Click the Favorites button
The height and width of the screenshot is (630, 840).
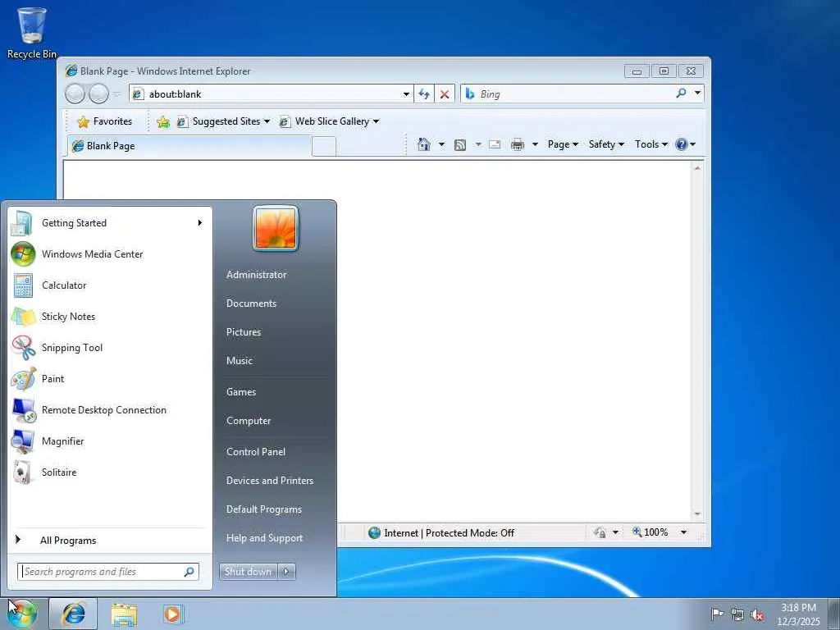tap(105, 121)
